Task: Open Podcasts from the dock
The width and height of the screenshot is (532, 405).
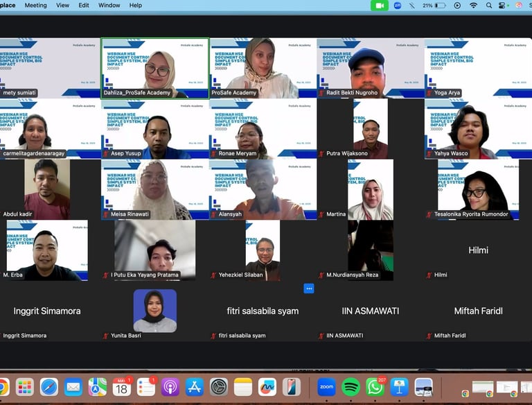Action: tap(170, 387)
